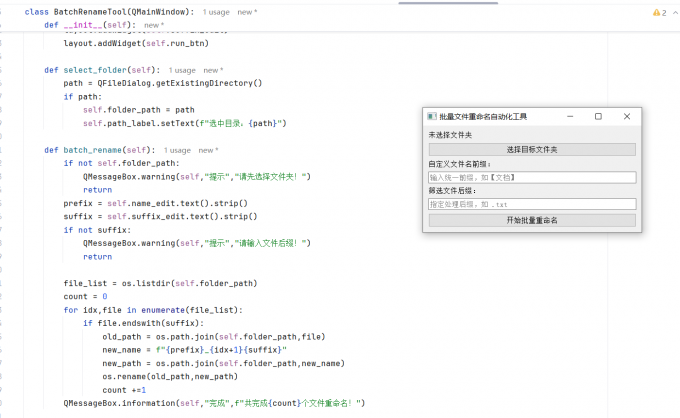
Task: Minimize the 批量文件重命名自动化工具 window
Action: point(570,116)
